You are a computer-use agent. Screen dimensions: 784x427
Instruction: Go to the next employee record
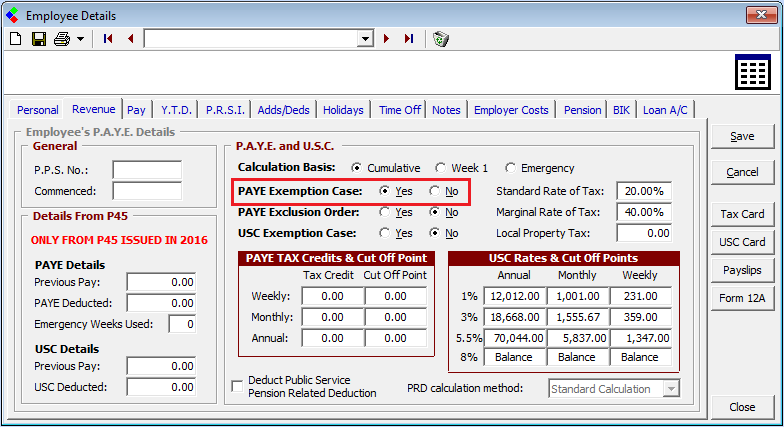click(x=387, y=39)
